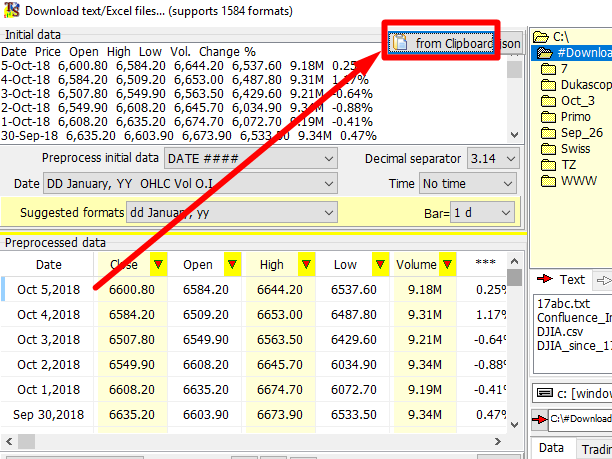Viewport: 612px width, 459px height.
Task: Click the Low column marker arrow
Action: [379, 264]
